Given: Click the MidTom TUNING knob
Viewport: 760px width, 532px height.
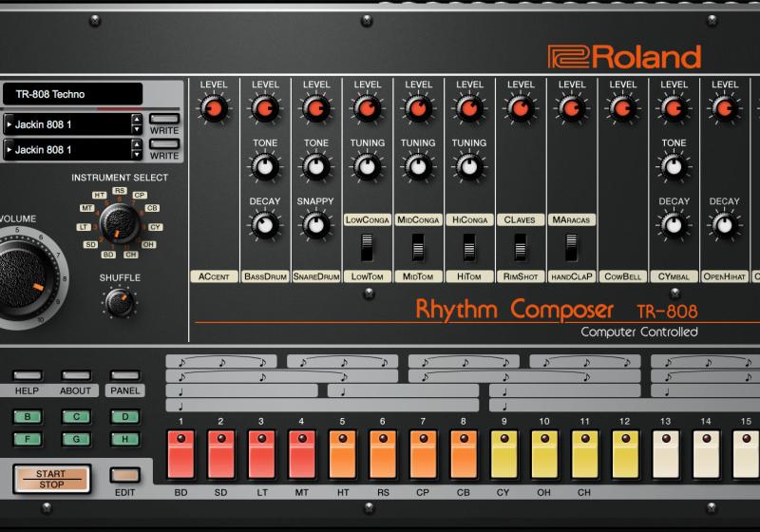Looking at the screenshot, I should [x=418, y=167].
